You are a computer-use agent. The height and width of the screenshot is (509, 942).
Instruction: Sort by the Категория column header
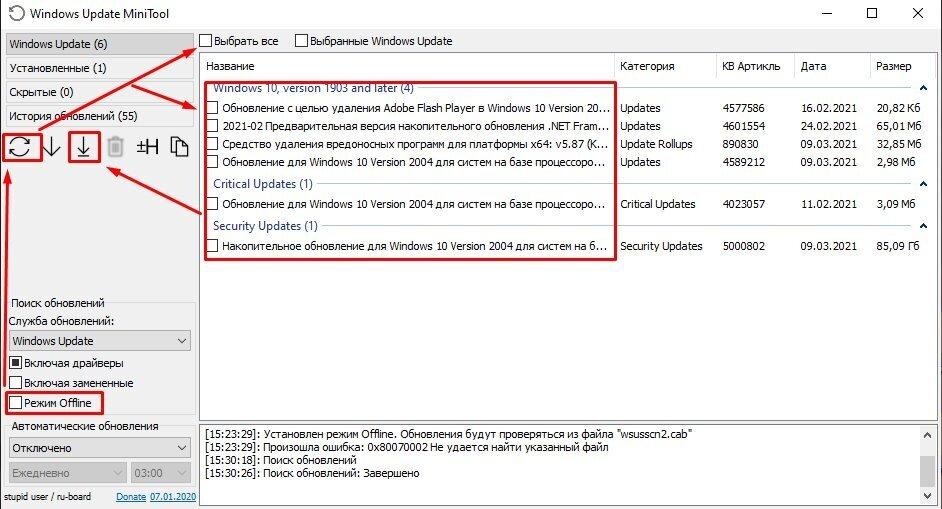coord(664,66)
